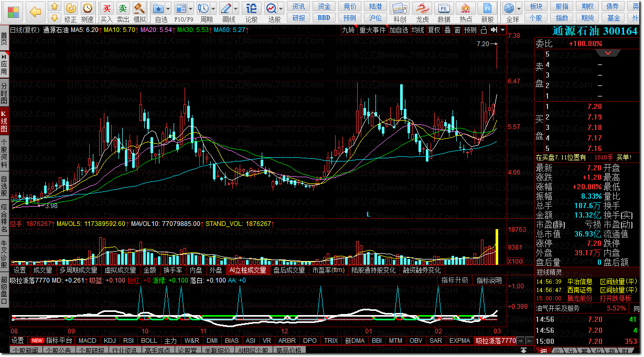644x357 pixels.
Task: Switch to 个股资料 side tab
Action: 4,153
